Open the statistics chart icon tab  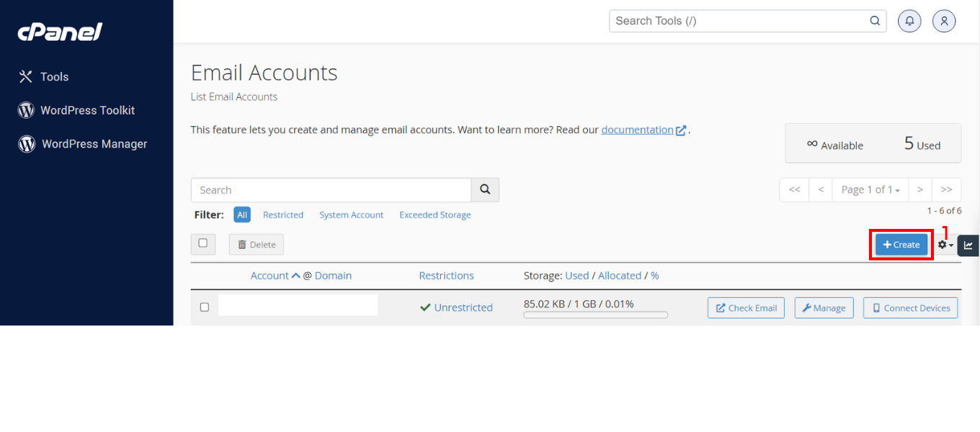click(968, 246)
